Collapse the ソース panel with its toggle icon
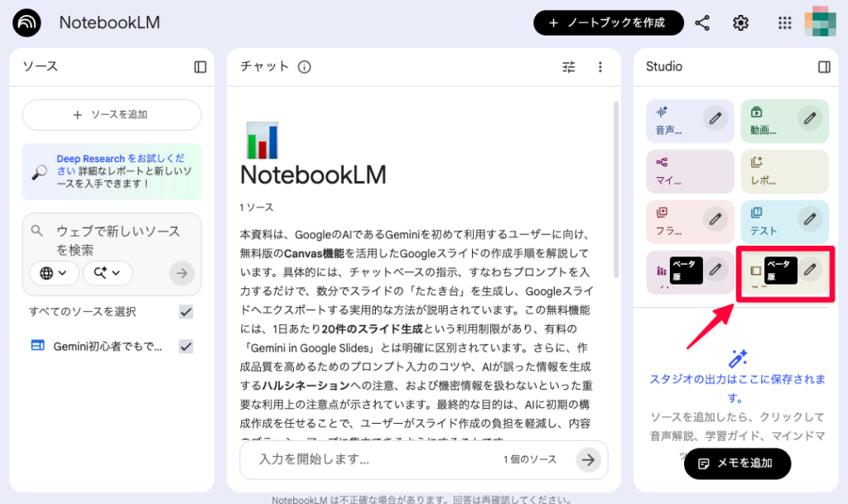 (200, 66)
